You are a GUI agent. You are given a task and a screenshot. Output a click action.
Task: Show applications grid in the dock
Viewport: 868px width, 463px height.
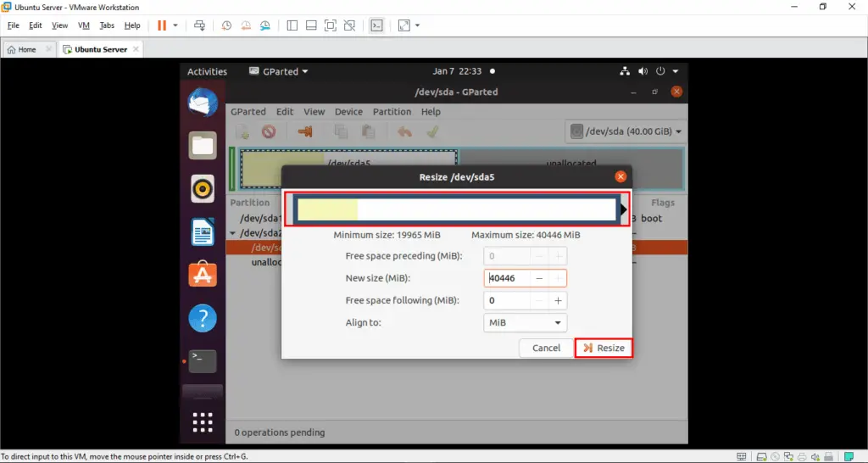(203, 422)
